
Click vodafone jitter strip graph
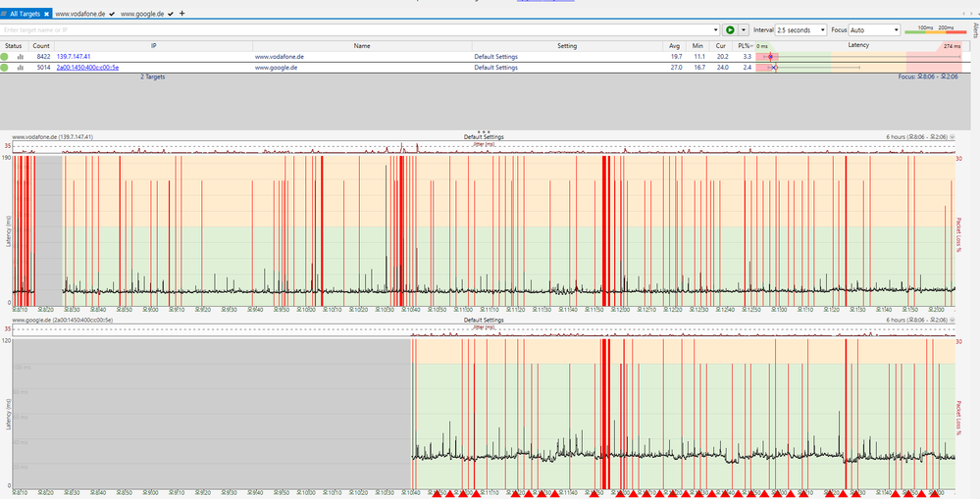484,147
